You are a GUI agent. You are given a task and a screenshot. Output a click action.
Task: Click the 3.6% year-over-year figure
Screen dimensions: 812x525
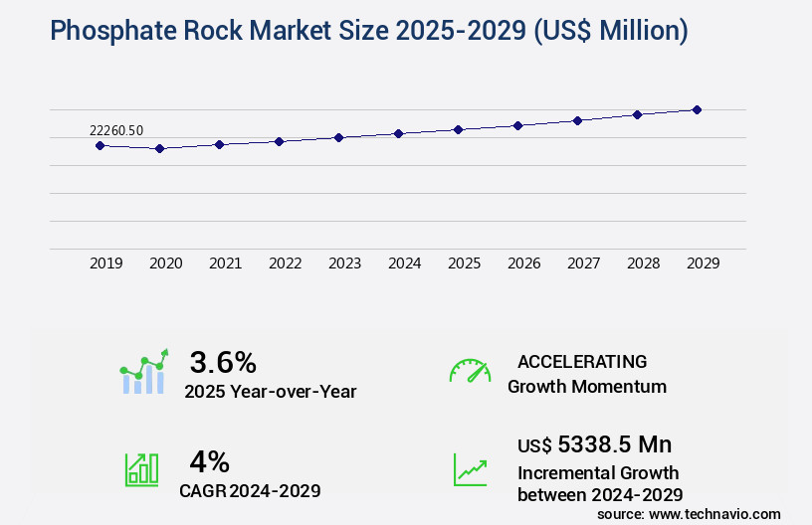(223, 361)
